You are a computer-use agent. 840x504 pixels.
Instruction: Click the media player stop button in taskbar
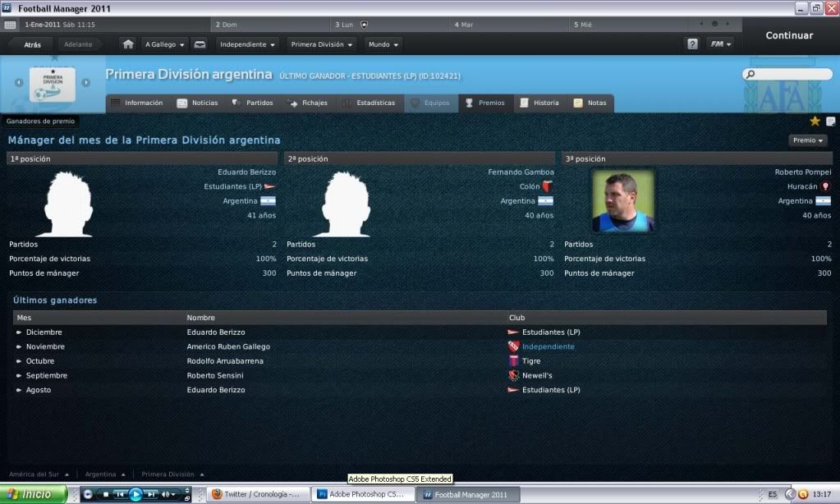(x=106, y=494)
